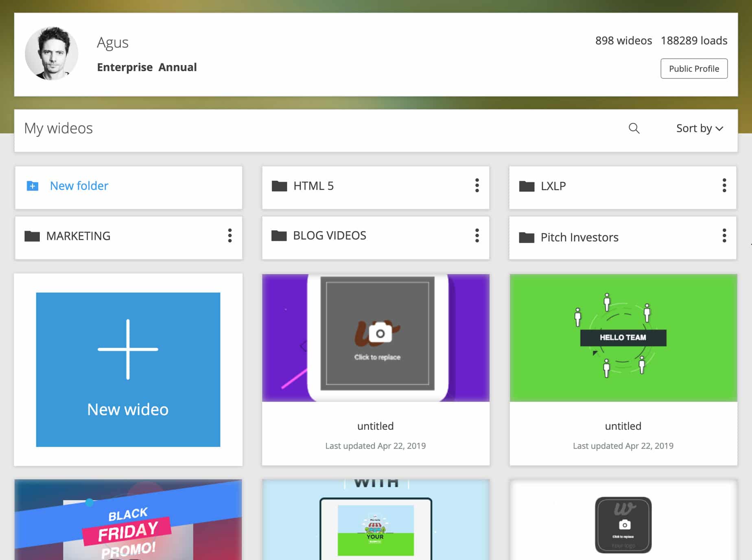Open the options menu for BLOG VIDEOS
The width and height of the screenshot is (752, 560).
(477, 236)
